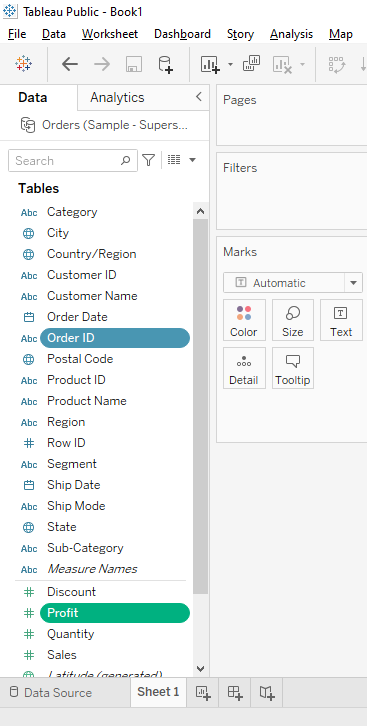The width and height of the screenshot is (367, 726).
Task: Click the Orders data source icon
Action: pos(28,125)
